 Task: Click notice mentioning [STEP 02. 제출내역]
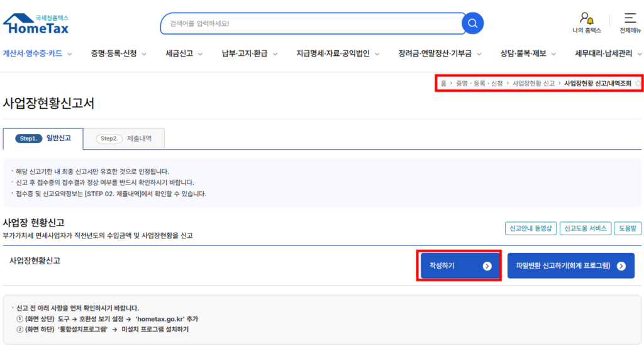pos(111,194)
